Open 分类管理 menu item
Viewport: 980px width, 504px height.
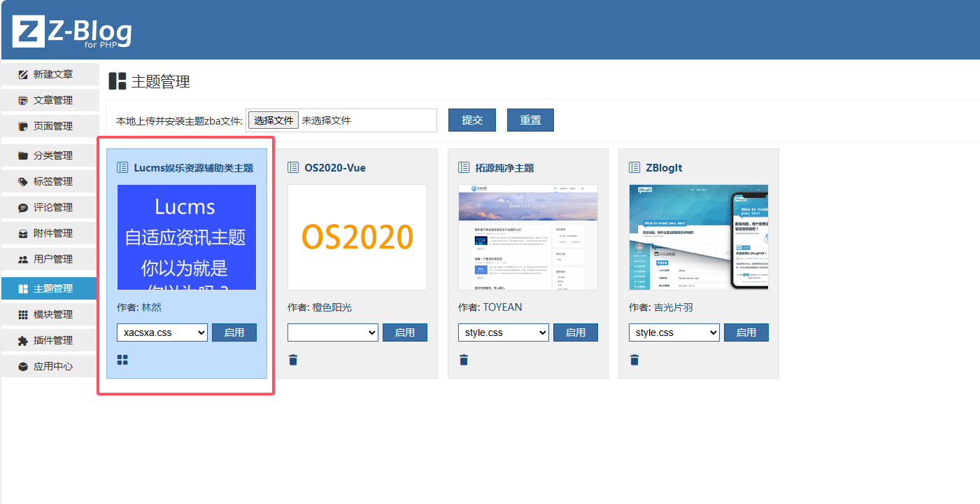[50, 155]
